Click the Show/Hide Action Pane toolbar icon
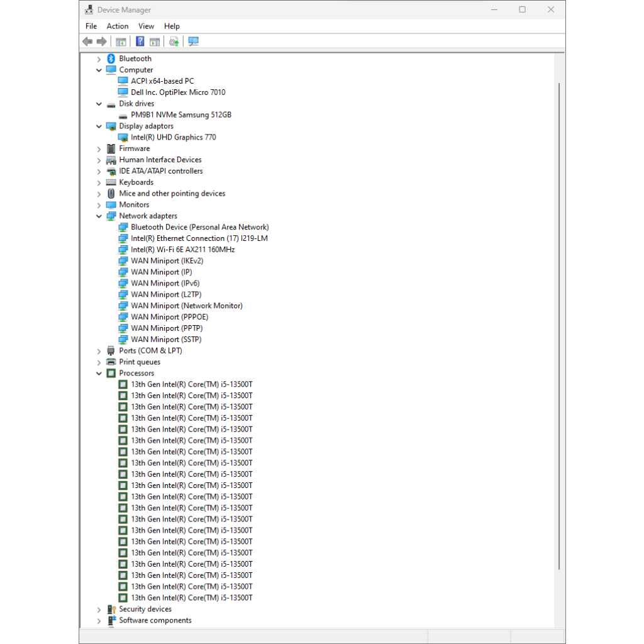This screenshot has width=644, height=644. [x=154, y=42]
